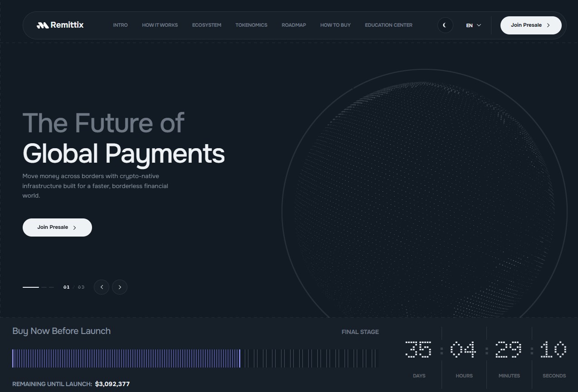Screen dimensions: 578x392
Task: Open HOW TO BUY in navigation
Action: pyautogui.click(x=335, y=25)
